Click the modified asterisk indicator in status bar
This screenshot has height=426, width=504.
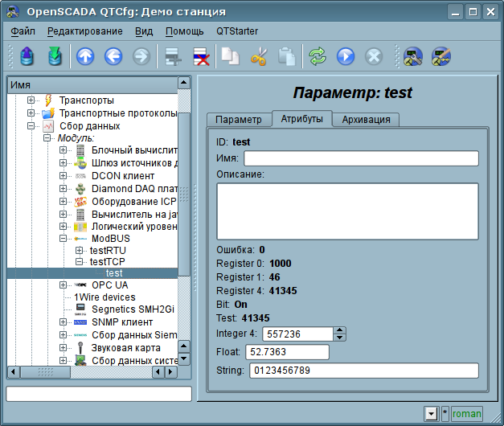coord(445,414)
